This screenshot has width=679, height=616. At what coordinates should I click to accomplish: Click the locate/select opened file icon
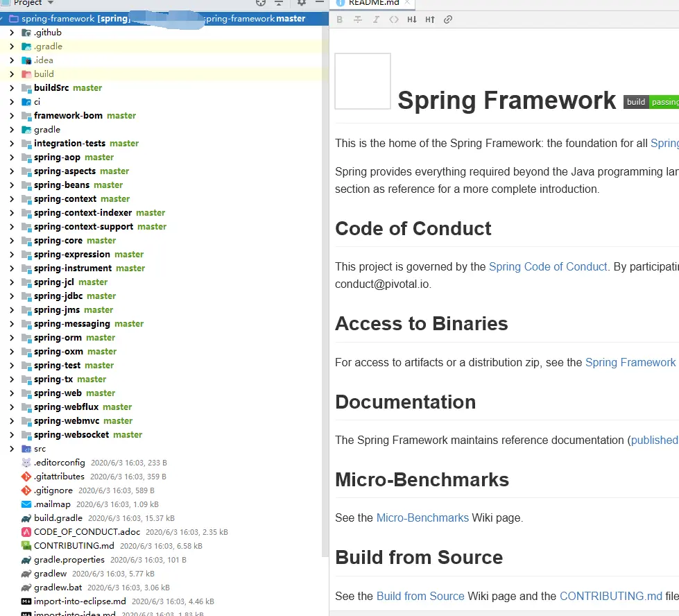coord(261,3)
